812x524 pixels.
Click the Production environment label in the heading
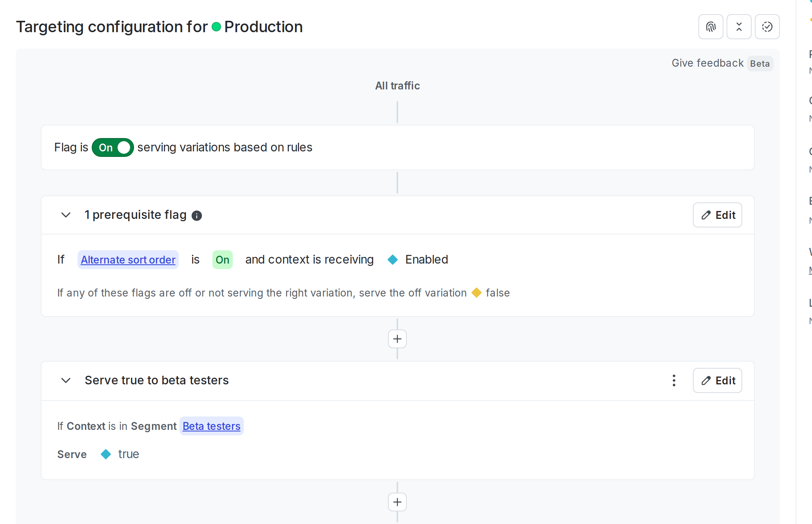(x=263, y=27)
